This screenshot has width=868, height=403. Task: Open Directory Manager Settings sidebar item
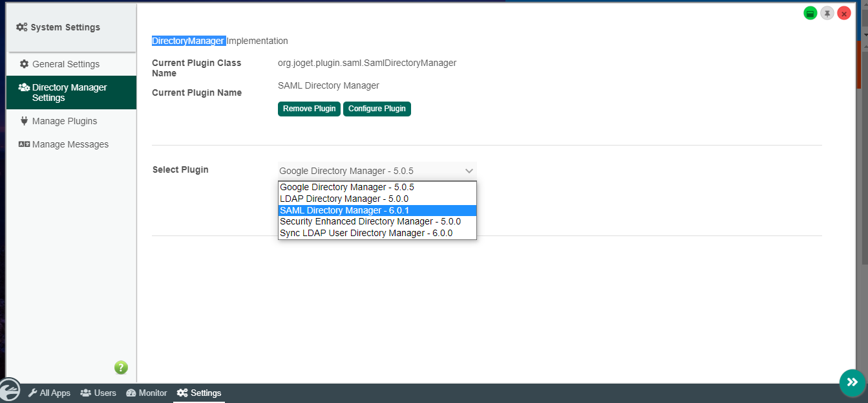coord(69,93)
